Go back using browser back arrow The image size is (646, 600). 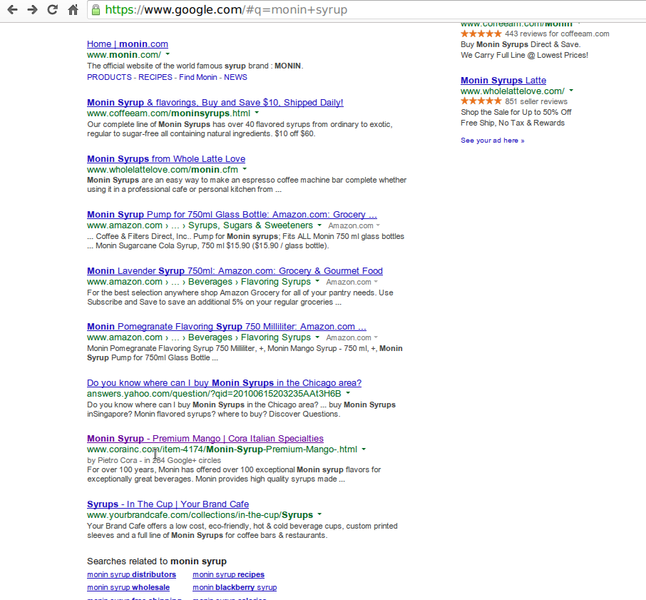click(x=12, y=9)
